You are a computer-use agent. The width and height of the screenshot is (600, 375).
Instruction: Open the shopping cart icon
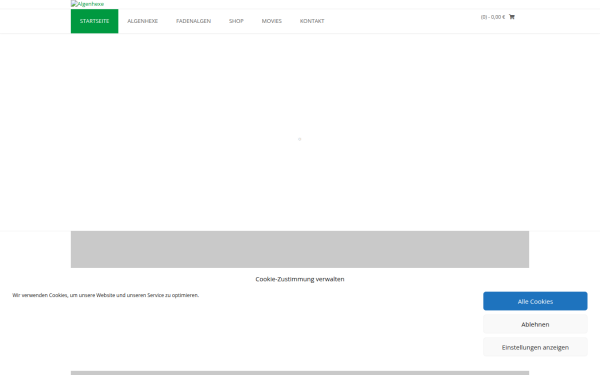[512, 17]
